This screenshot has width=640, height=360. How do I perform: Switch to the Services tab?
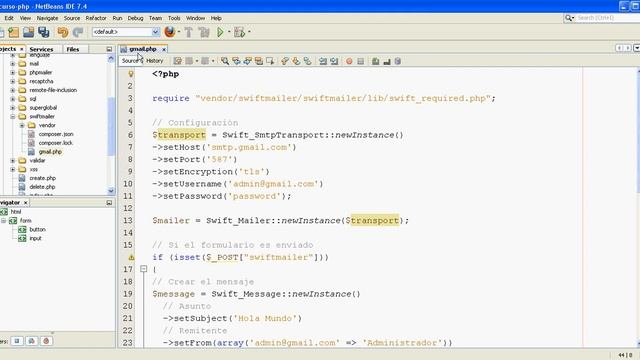42,49
